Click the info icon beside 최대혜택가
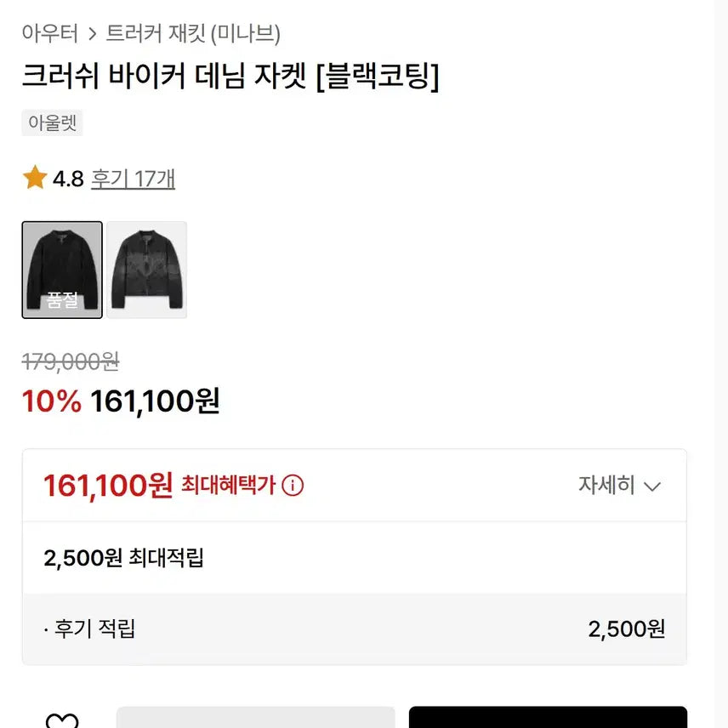728x728 pixels. (x=293, y=486)
